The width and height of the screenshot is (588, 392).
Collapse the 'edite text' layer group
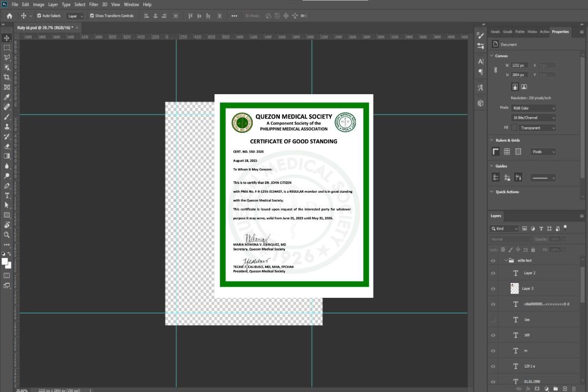coord(506,260)
